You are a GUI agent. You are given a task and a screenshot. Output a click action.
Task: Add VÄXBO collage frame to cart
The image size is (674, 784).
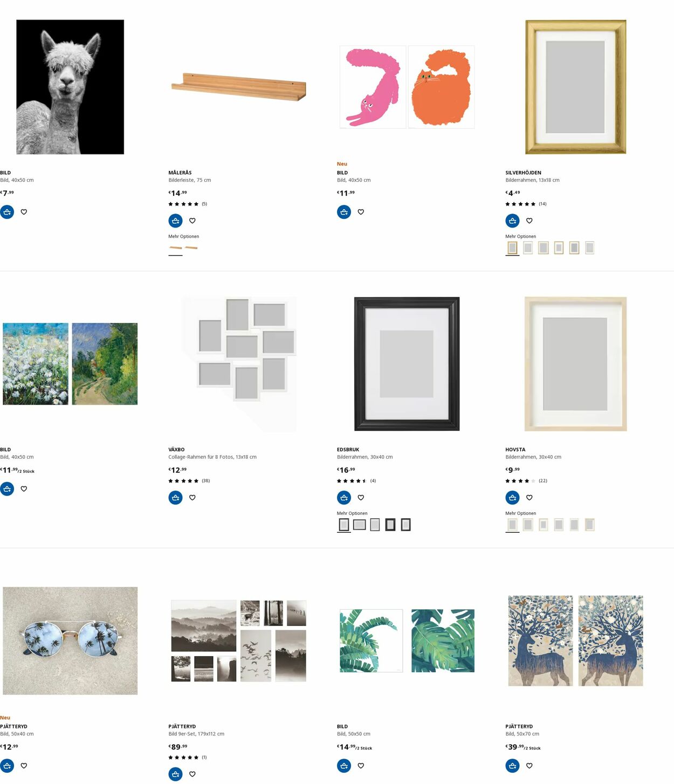(176, 498)
